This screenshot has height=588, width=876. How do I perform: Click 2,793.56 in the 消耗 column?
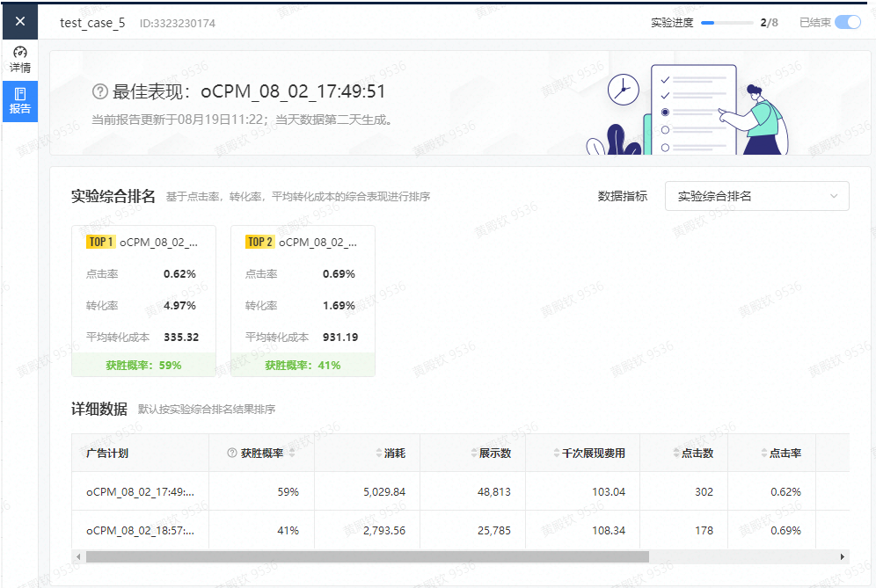tap(384, 531)
